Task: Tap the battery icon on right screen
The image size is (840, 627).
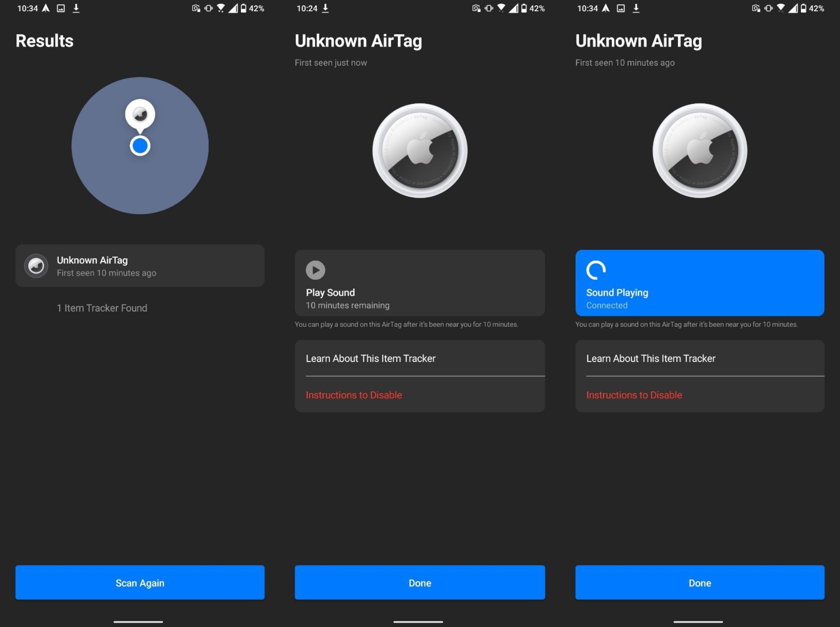Action: tap(803, 8)
